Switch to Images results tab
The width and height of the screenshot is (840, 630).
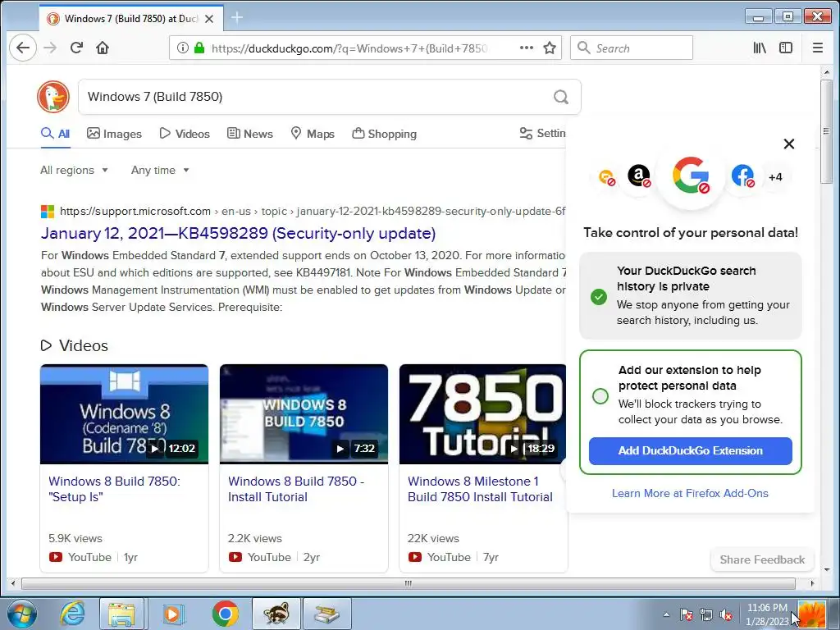tap(115, 134)
